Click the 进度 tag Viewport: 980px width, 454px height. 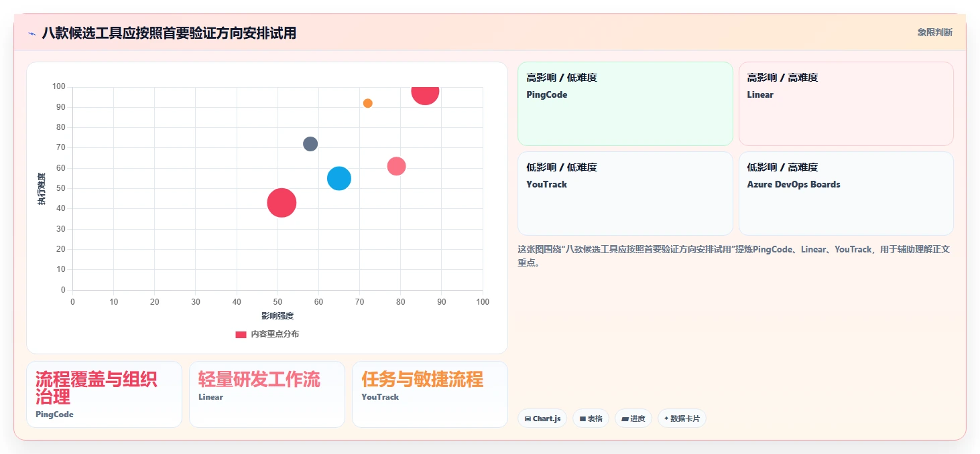click(x=633, y=419)
